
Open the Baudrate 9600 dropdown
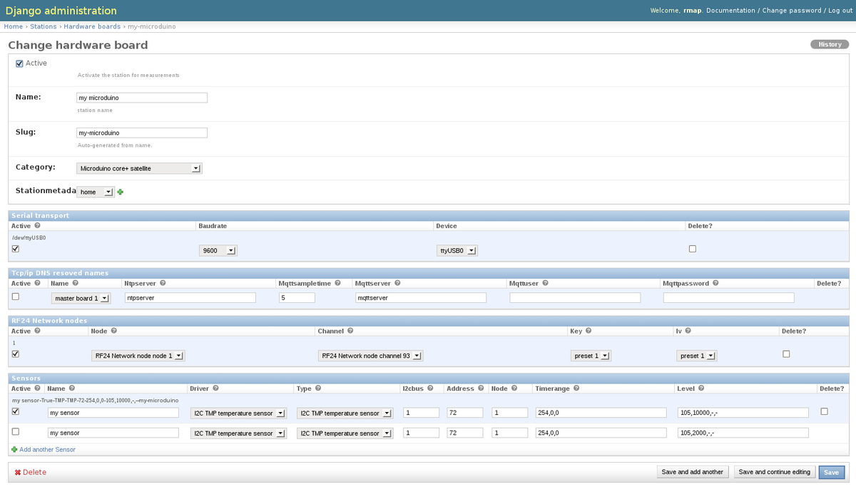click(218, 251)
